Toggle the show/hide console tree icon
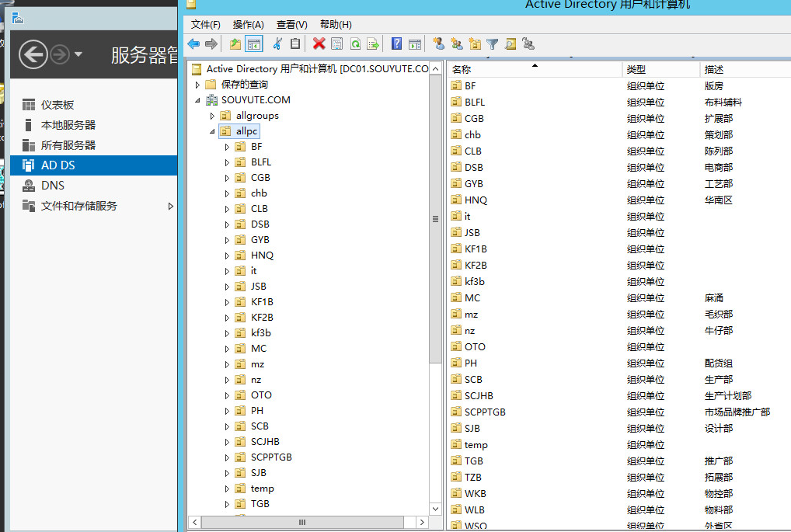Image resolution: width=791 pixels, height=532 pixels. [x=254, y=43]
